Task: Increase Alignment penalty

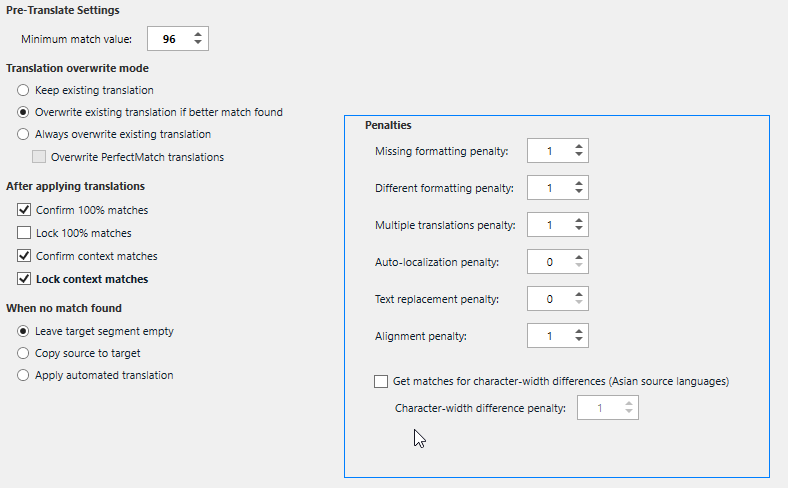Action: 579,332
